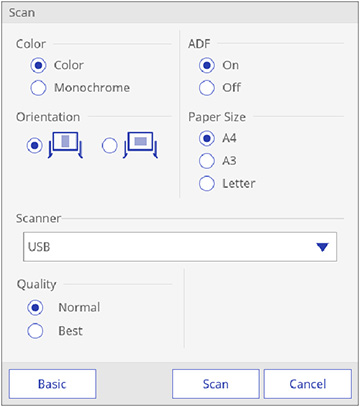Viewport: 360px width, 407px height.
Task: Turn ADF On
Action: click(x=207, y=65)
